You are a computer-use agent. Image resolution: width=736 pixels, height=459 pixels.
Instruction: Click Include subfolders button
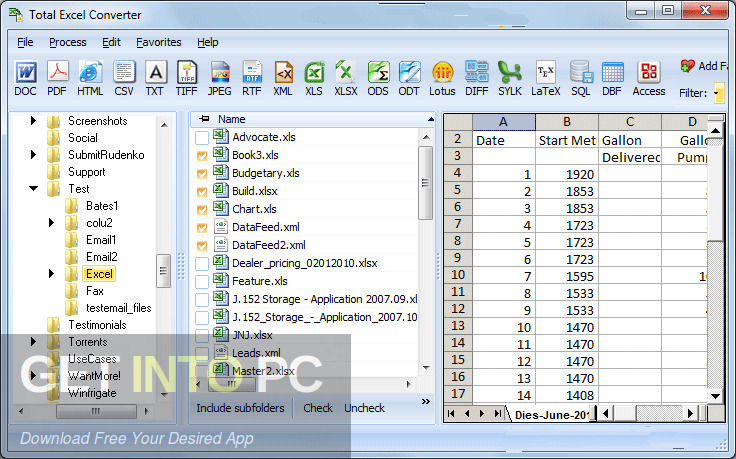pos(240,408)
